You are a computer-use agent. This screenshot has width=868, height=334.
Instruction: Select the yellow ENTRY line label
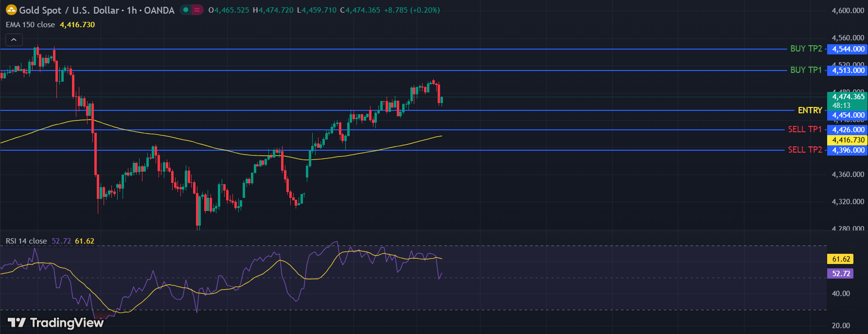(810, 110)
